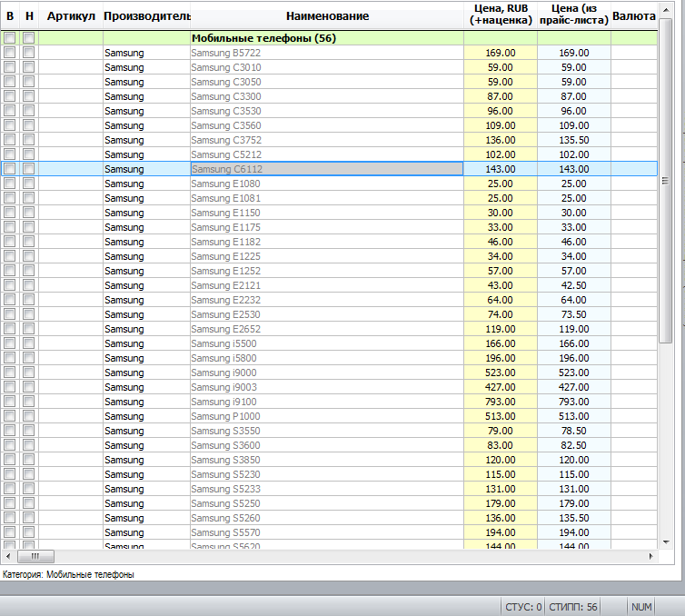Tick the В checkbox for Samsung B5722
Screen dimensions: 685x616
[10, 53]
